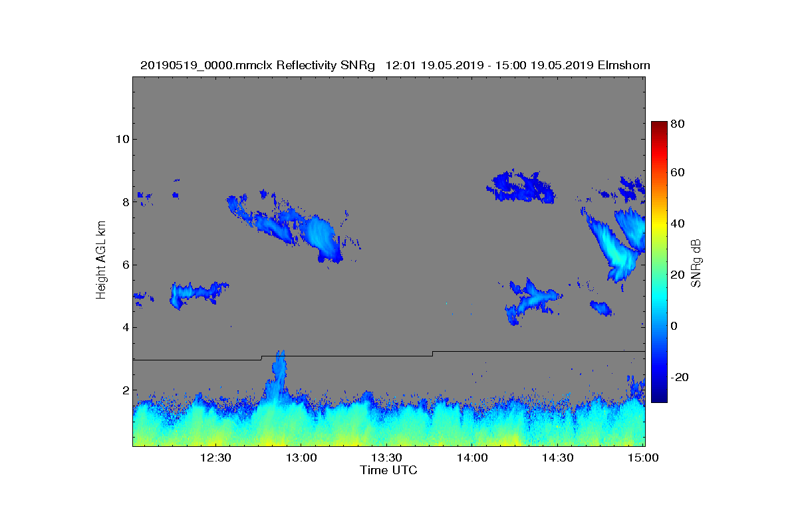Viewport: 798px width, 532px height.
Task: Click the 'SNRg dB' colorbar label
Action: pos(696,263)
